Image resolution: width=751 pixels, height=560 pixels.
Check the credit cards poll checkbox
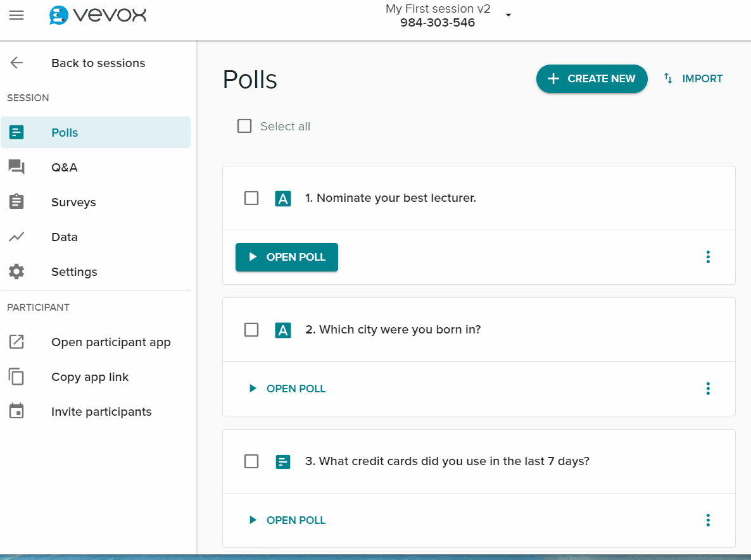pyautogui.click(x=251, y=461)
